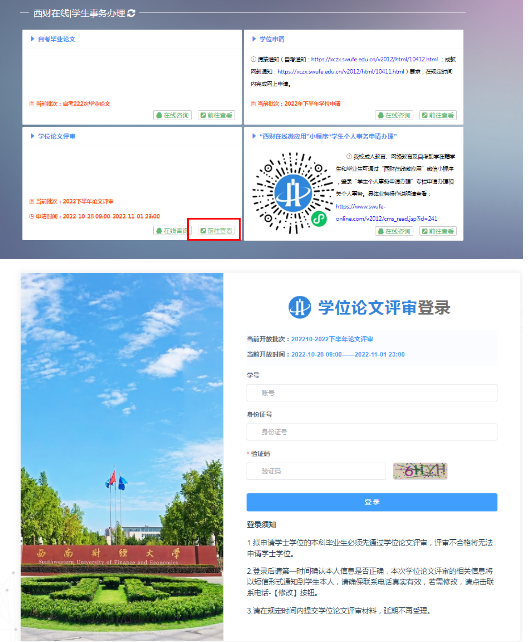Click 前往查看 in the 学位申请 card
The height and width of the screenshot is (642, 531).
[438, 115]
